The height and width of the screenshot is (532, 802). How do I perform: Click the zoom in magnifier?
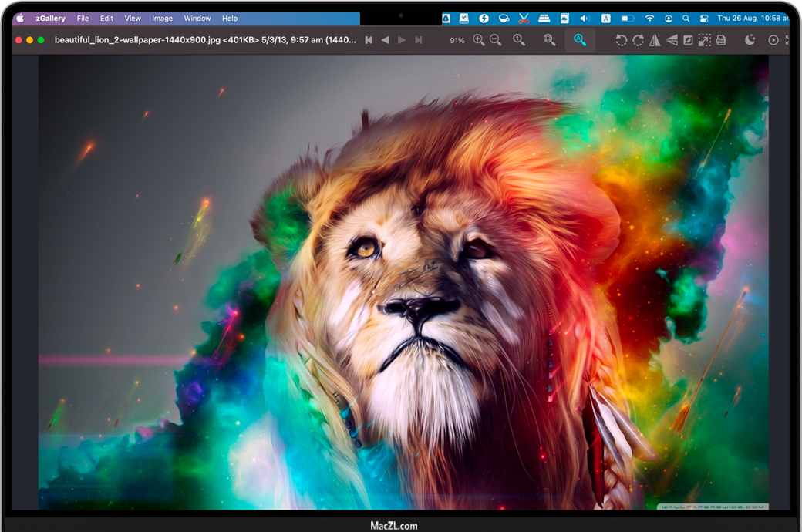click(x=479, y=40)
